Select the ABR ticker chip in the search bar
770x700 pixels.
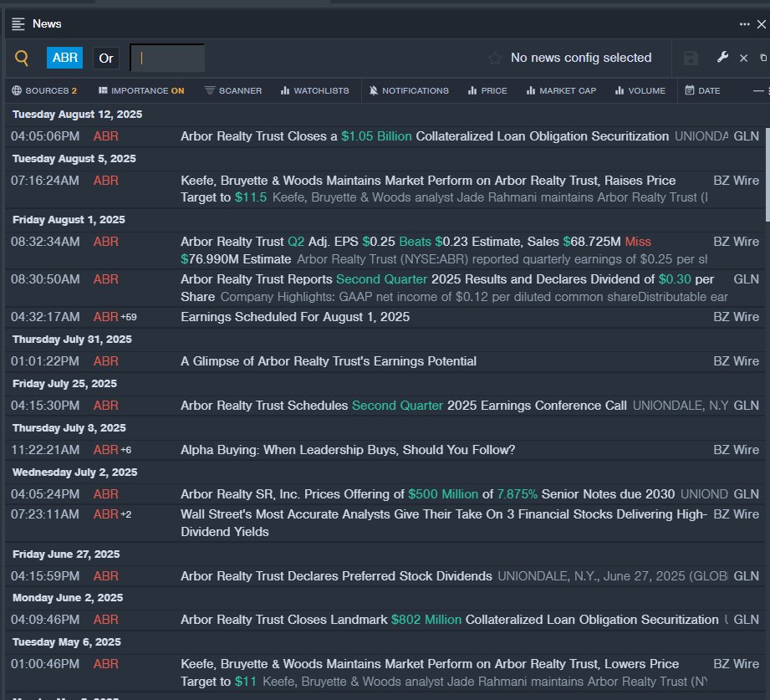65,58
